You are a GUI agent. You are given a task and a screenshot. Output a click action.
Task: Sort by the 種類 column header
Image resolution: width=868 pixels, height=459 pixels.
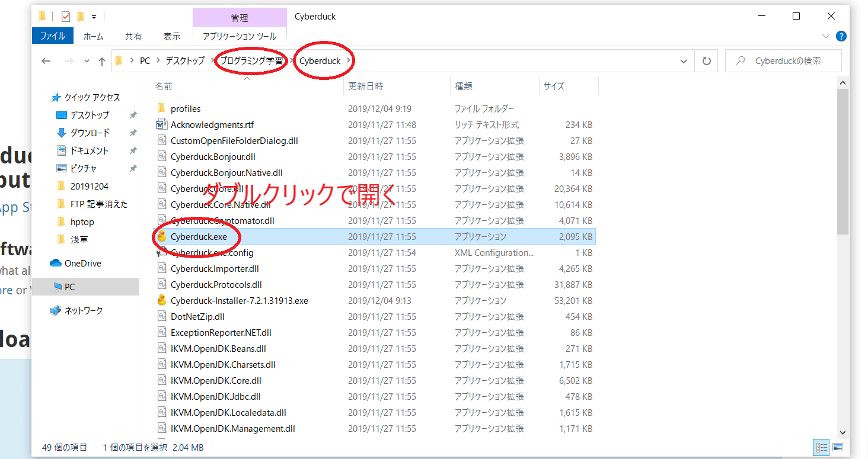pos(464,86)
